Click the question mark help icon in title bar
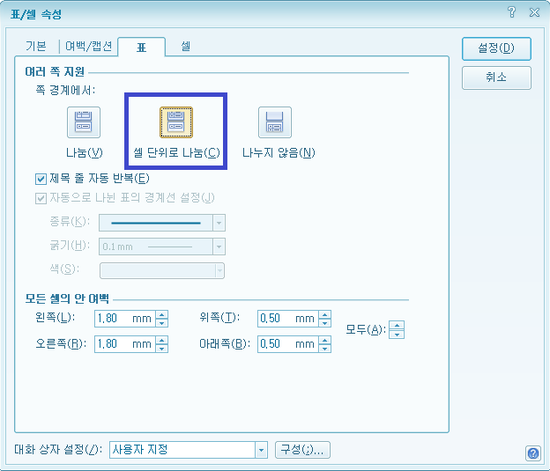The width and height of the screenshot is (550, 471). tap(512, 12)
